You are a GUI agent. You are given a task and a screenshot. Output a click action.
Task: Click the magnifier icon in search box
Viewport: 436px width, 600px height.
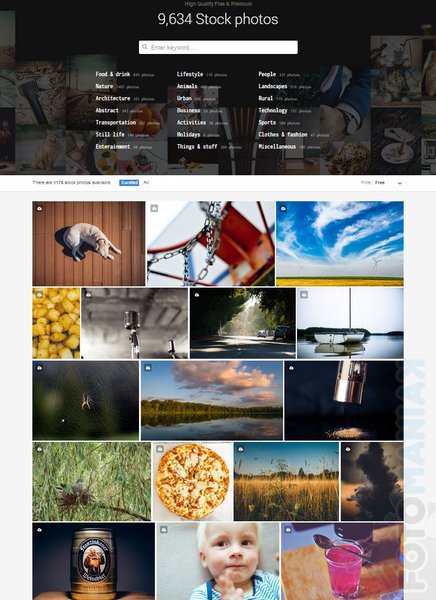145,47
